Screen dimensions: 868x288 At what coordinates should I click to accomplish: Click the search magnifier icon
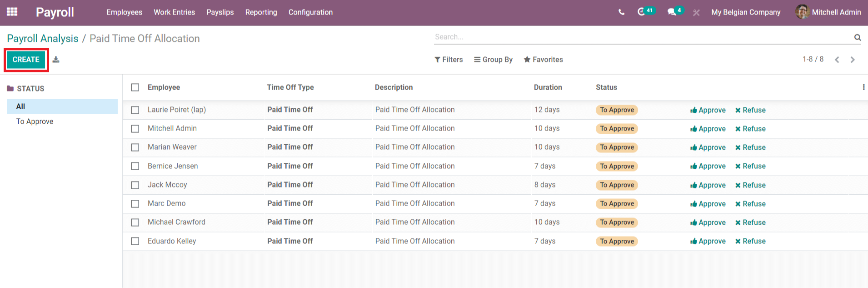pyautogui.click(x=858, y=37)
